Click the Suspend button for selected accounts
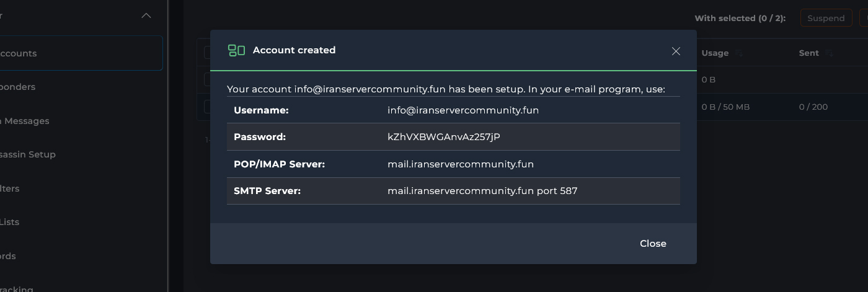Viewport: 868px width, 292px height. click(825, 18)
